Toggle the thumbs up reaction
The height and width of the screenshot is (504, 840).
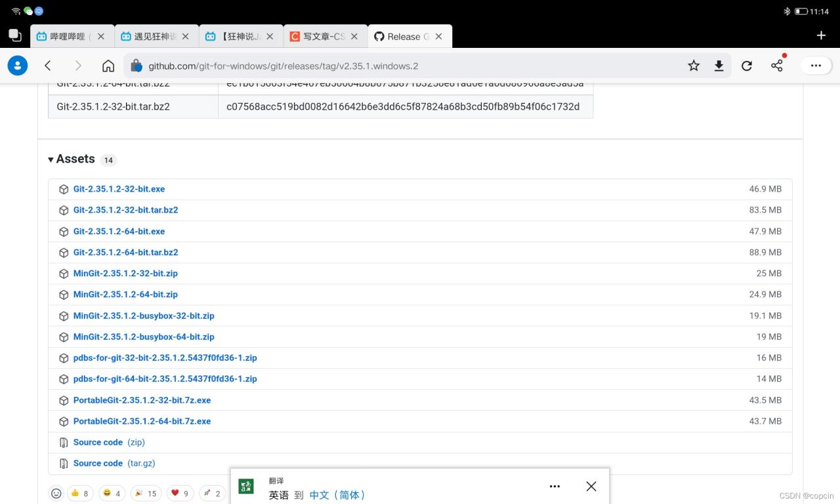[x=79, y=493]
